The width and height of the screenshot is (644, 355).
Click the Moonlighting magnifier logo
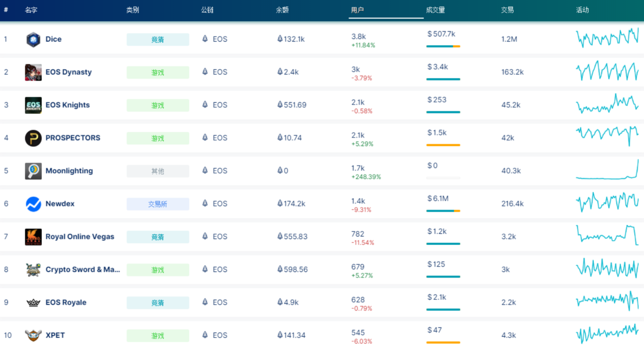point(33,171)
